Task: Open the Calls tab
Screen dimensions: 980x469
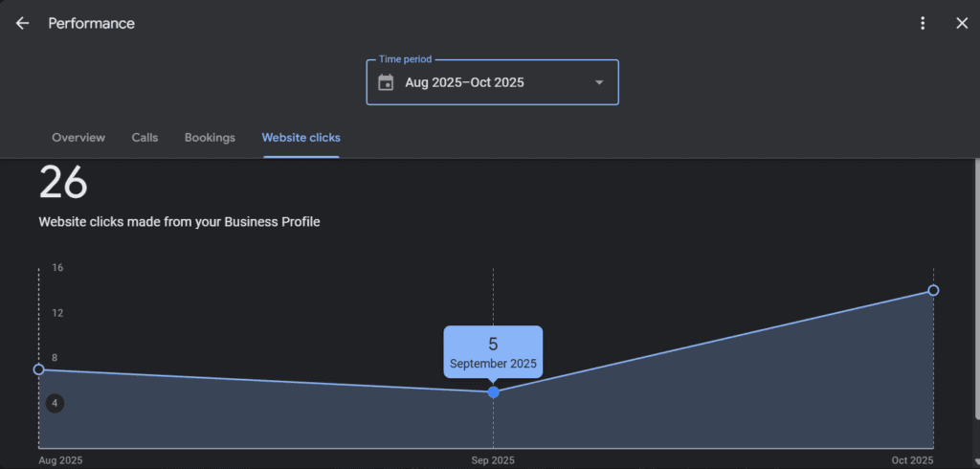Action: point(145,138)
